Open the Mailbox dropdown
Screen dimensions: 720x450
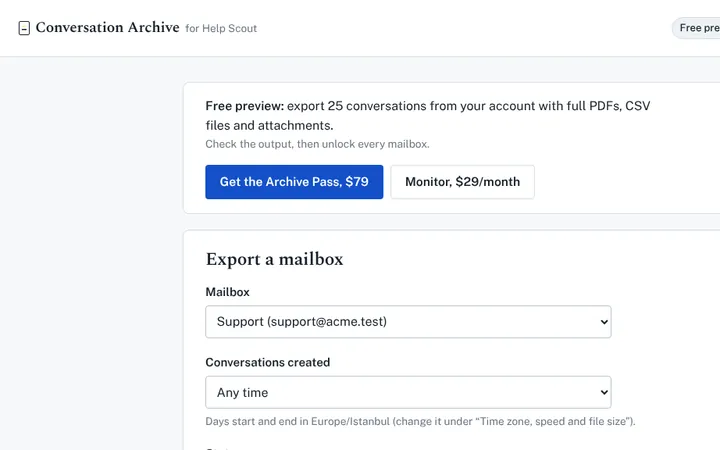408,321
